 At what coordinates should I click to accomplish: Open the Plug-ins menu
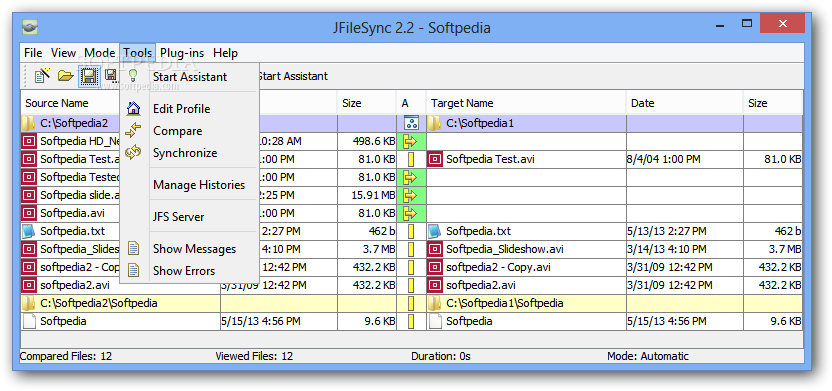coord(183,53)
